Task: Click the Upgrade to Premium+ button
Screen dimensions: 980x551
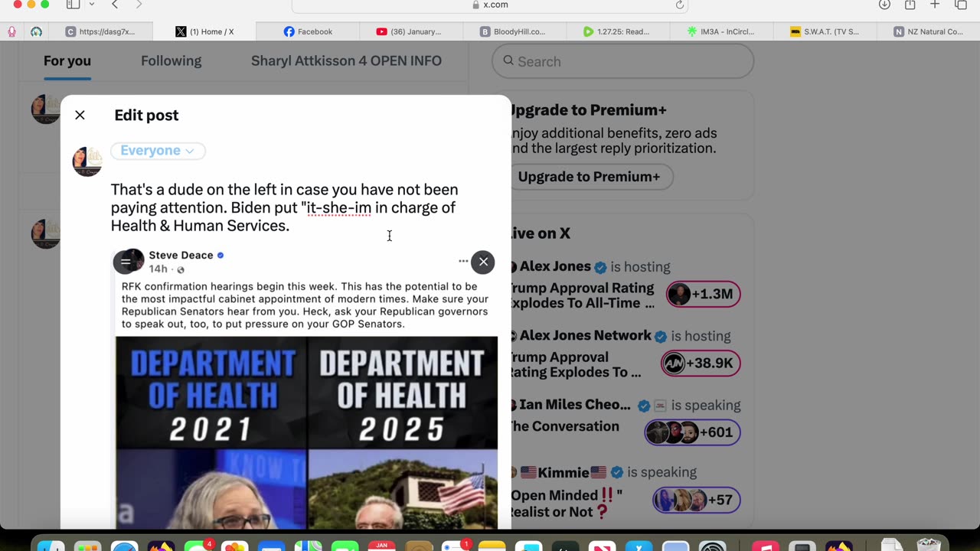Action: point(589,177)
